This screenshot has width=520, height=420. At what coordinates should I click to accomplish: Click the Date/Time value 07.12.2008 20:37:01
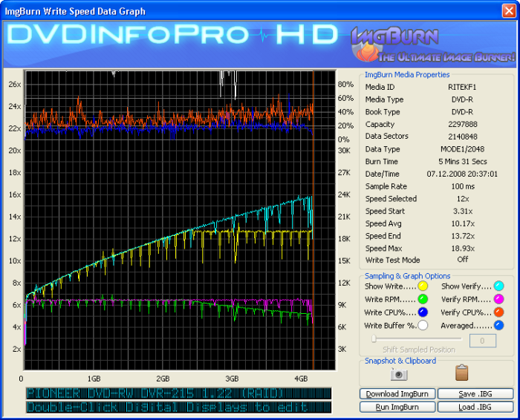tap(462, 174)
